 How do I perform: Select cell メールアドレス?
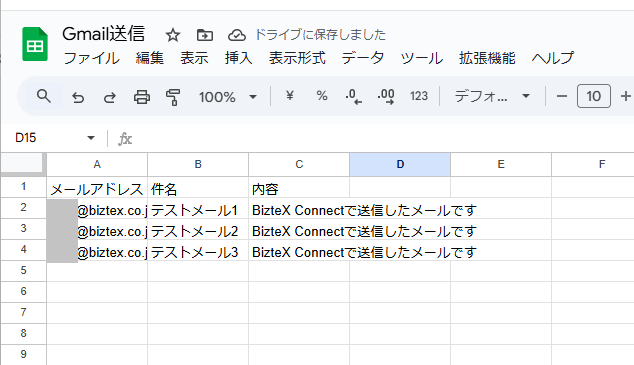[x=97, y=187]
